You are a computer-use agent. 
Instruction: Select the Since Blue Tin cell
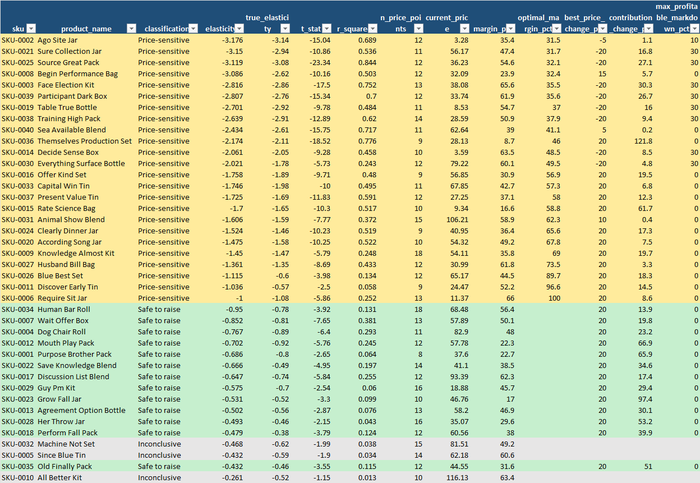(86, 455)
